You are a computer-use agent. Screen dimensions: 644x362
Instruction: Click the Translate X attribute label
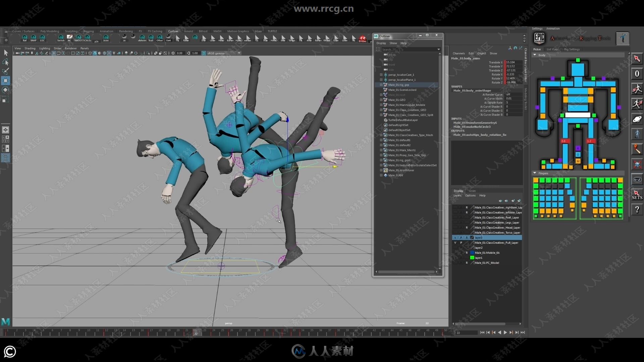click(x=495, y=62)
